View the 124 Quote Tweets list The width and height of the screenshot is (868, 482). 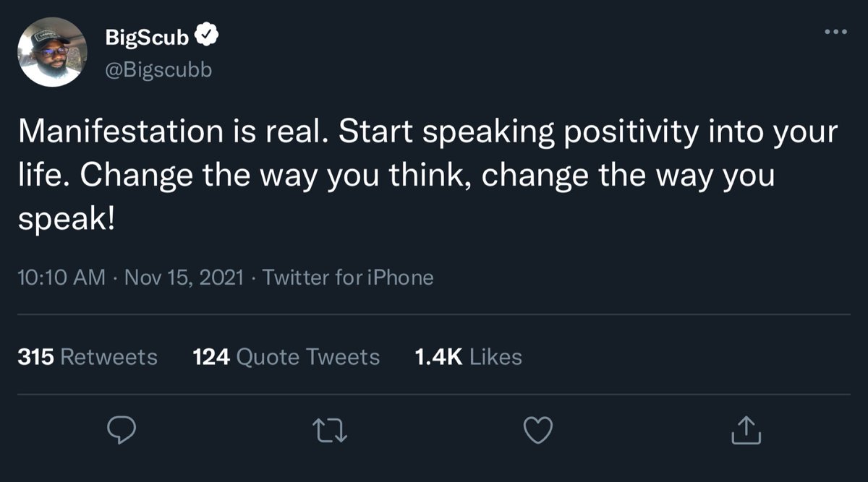(x=286, y=357)
